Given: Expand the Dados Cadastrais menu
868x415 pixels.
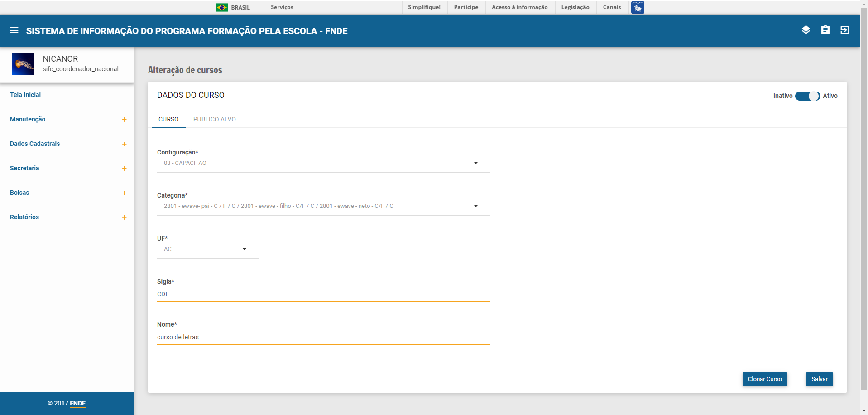Looking at the screenshot, I should 124,144.
